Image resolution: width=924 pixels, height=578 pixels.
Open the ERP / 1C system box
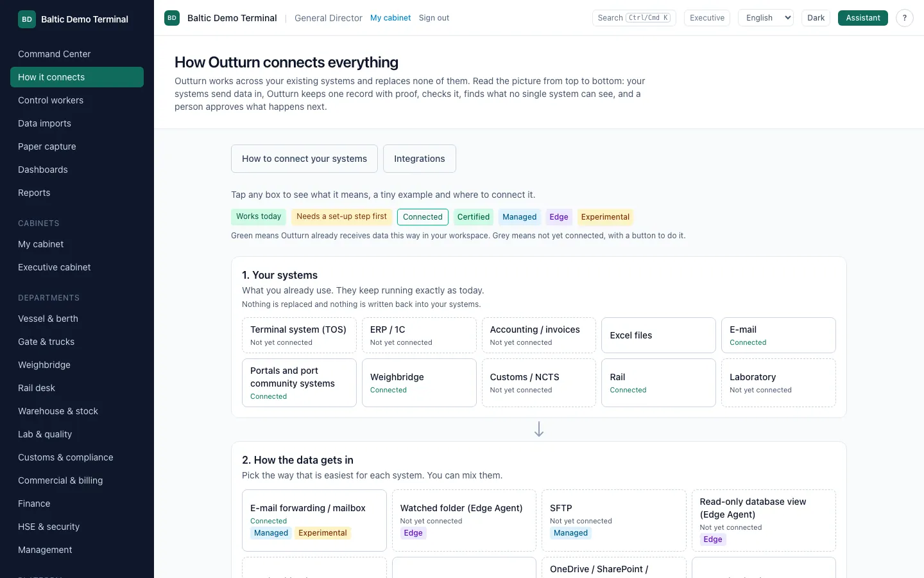(x=419, y=335)
